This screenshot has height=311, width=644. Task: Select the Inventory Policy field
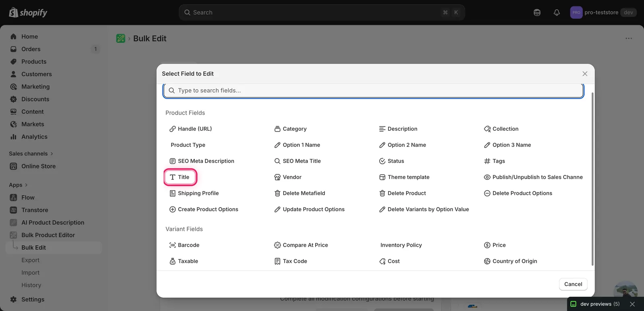coord(401,245)
